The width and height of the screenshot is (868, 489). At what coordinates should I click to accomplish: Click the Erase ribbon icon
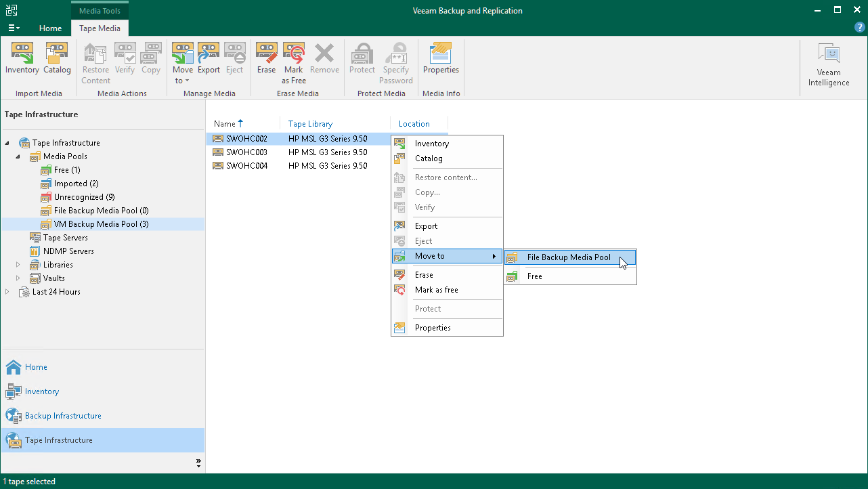[266, 59]
